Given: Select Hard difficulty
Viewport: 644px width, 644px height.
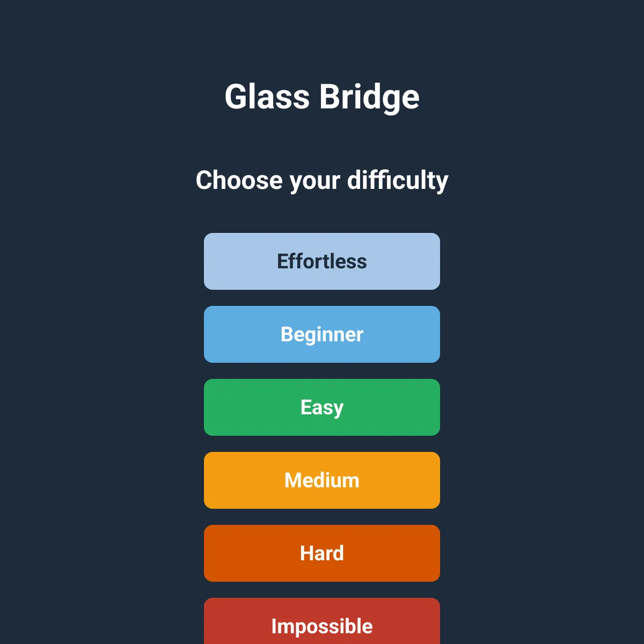Looking at the screenshot, I should [322, 553].
